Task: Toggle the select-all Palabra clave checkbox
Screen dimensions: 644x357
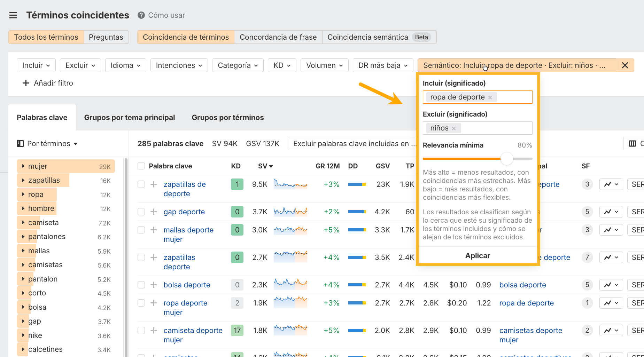Action: pos(141,166)
